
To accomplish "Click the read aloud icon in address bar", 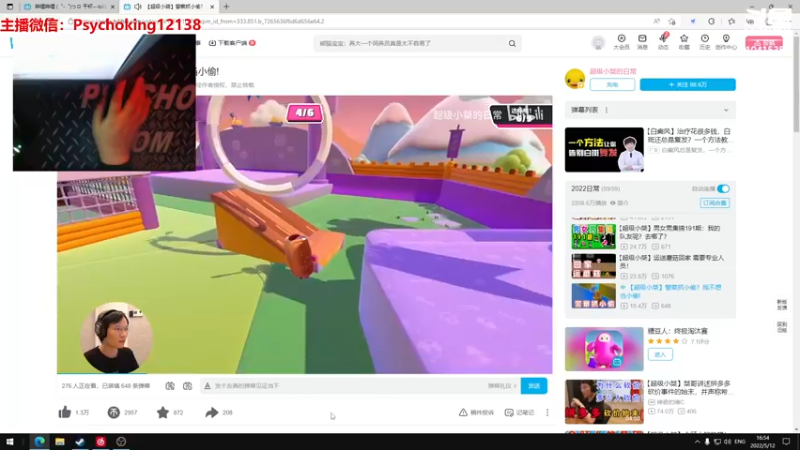I will [x=656, y=21].
